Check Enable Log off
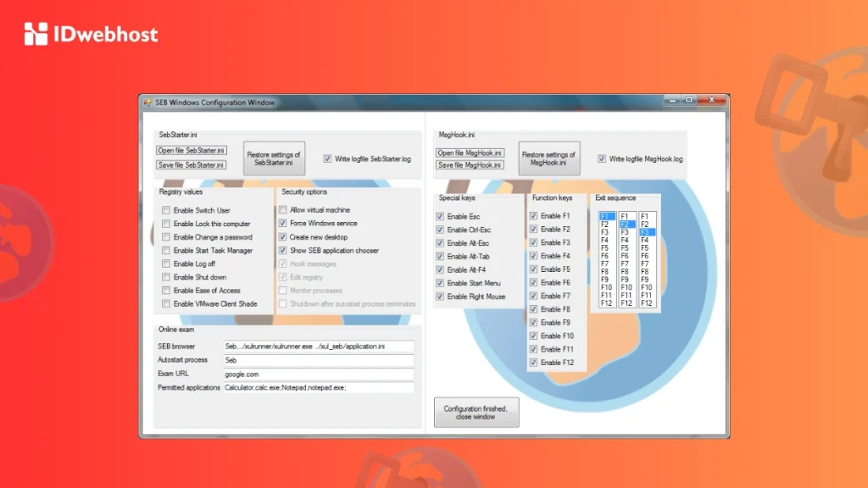 tap(166, 264)
